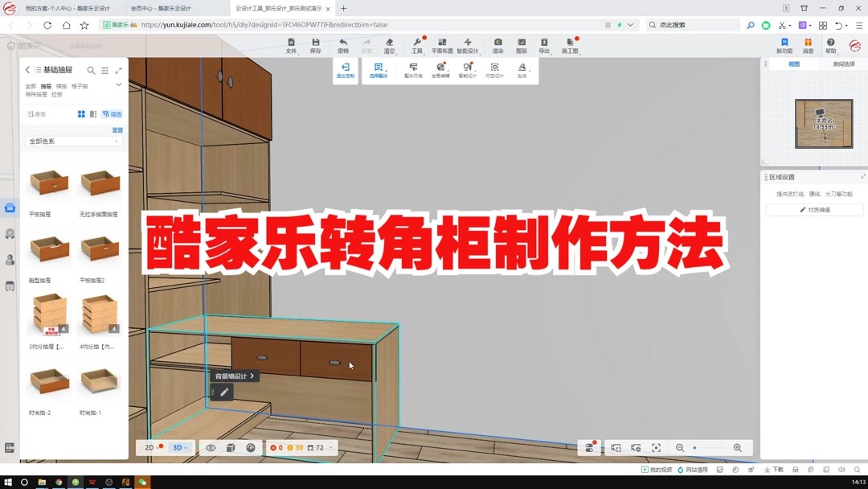Screen dimensions: 868x489
Task: Select the 抽屉 category filter
Action: pos(46,86)
